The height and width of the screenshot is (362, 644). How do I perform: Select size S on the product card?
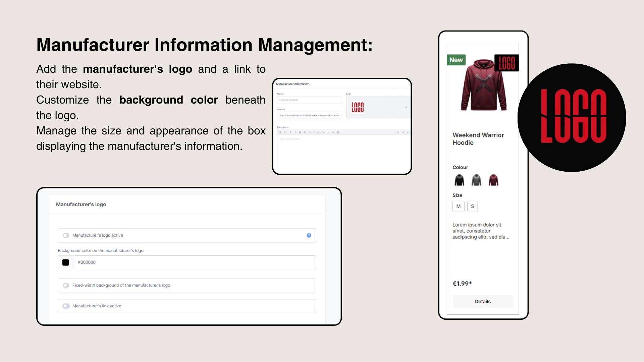pos(473,206)
